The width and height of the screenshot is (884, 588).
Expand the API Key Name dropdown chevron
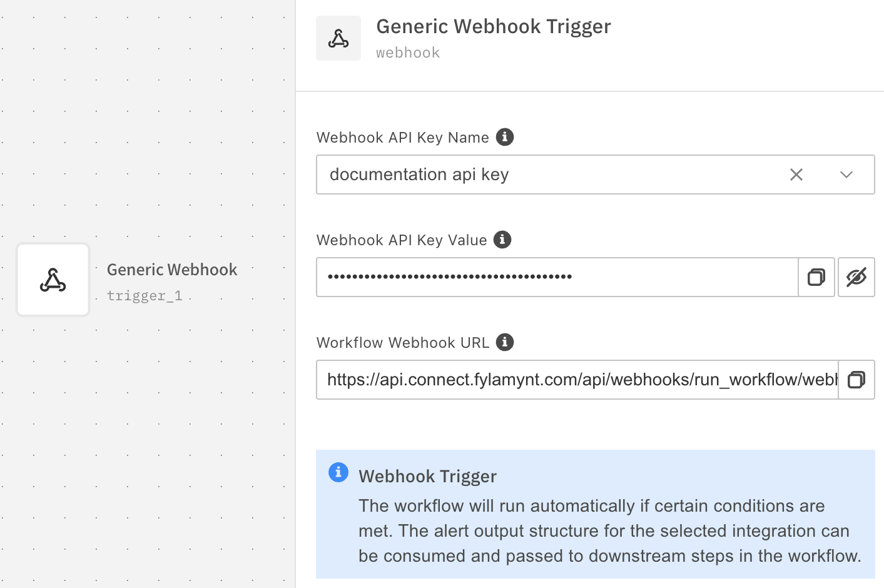(x=846, y=175)
